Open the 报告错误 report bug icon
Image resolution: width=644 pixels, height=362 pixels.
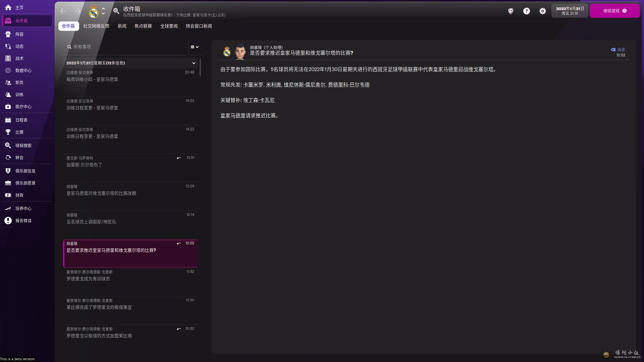pyautogui.click(x=8, y=221)
